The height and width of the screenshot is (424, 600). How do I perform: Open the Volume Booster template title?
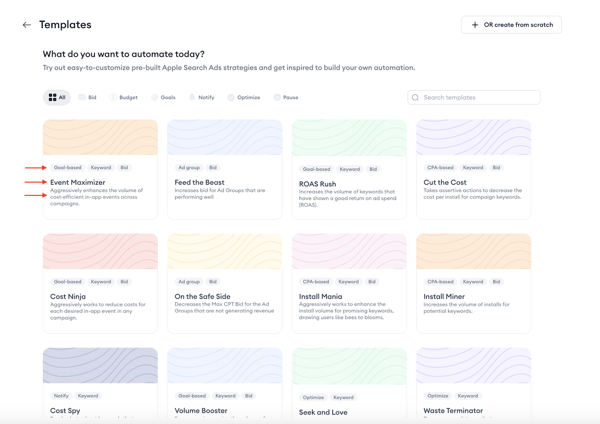(x=201, y=411)
